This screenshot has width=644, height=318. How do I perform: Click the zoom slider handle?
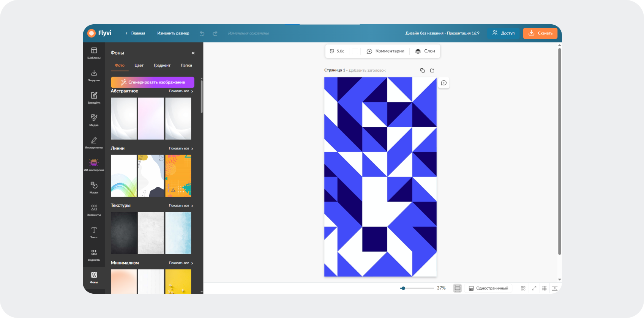403,288
